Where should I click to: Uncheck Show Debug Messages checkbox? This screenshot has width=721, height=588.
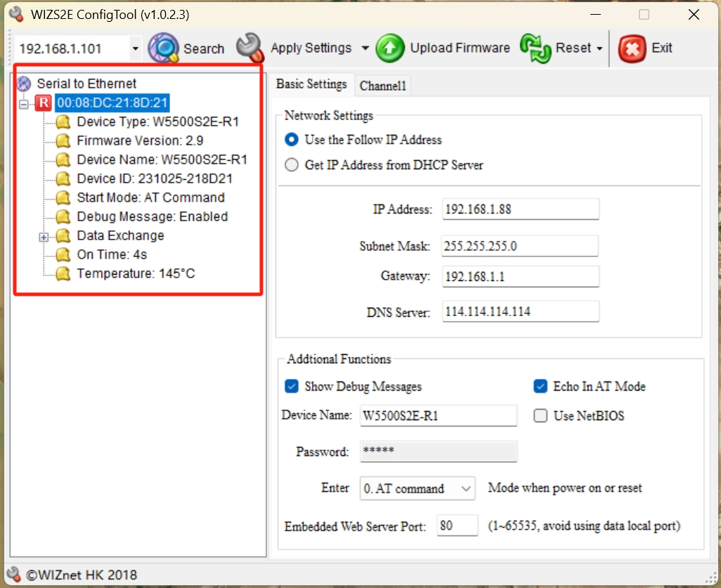click(292, 386)
